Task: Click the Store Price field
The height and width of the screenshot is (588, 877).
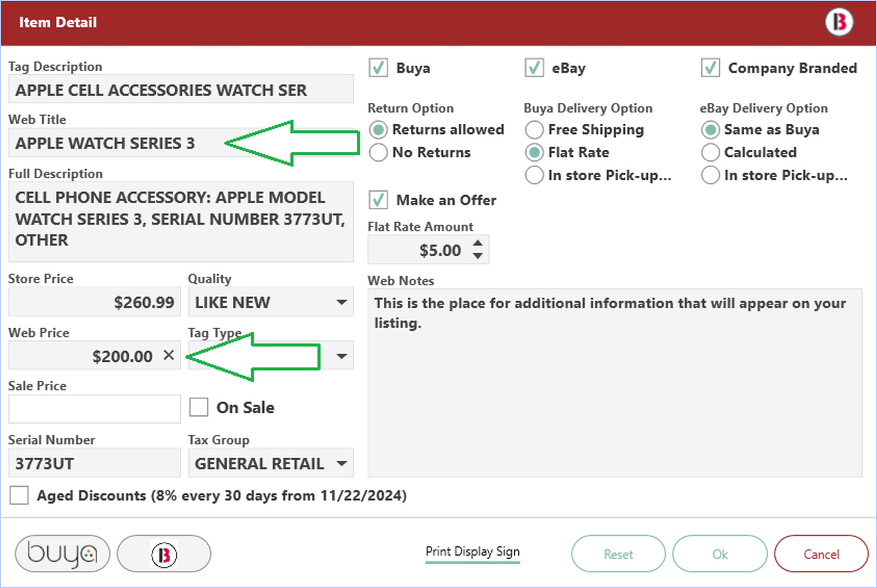Action: (x=95, y=302)
